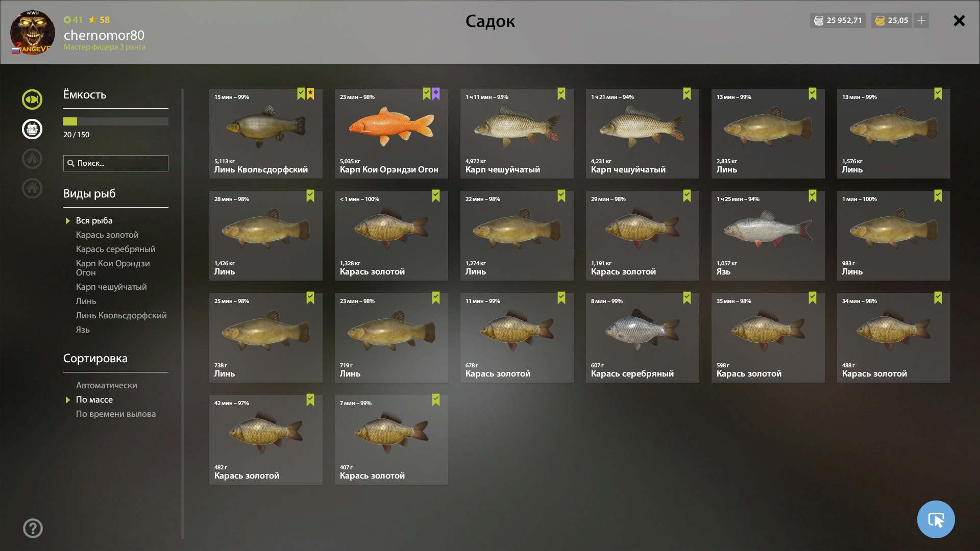
Task: Click the plus icon to add gold
Action: (x=921, y=20)
